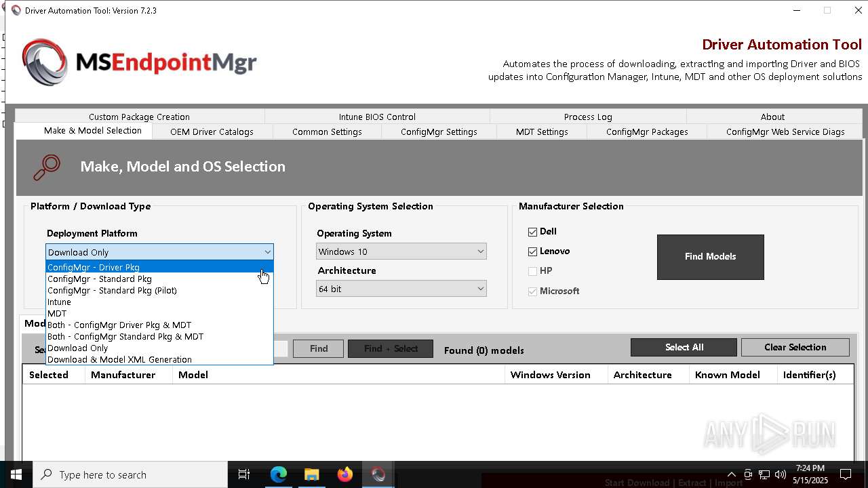Screen dimensions: 868x488
Task: Open ConfigMgr Settings tab
Action: pos(439,131)
